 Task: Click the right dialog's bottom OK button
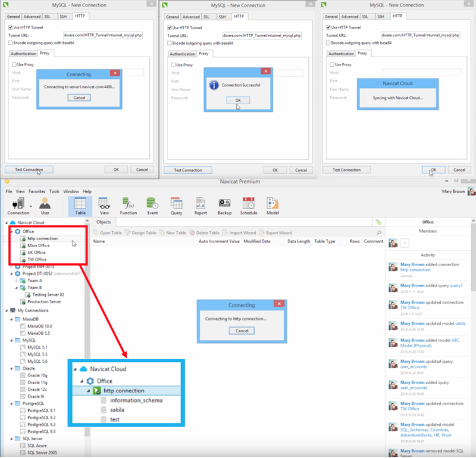point(433,170)
